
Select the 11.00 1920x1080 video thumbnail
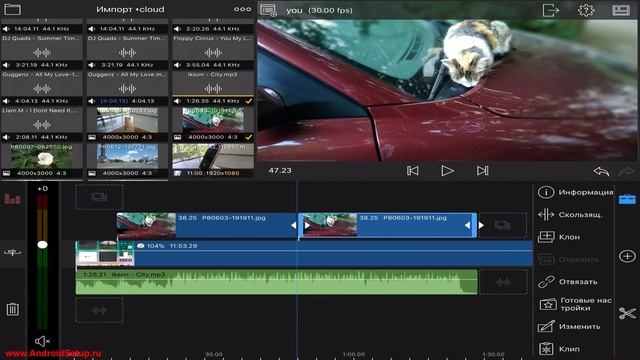tap(213, 160)
